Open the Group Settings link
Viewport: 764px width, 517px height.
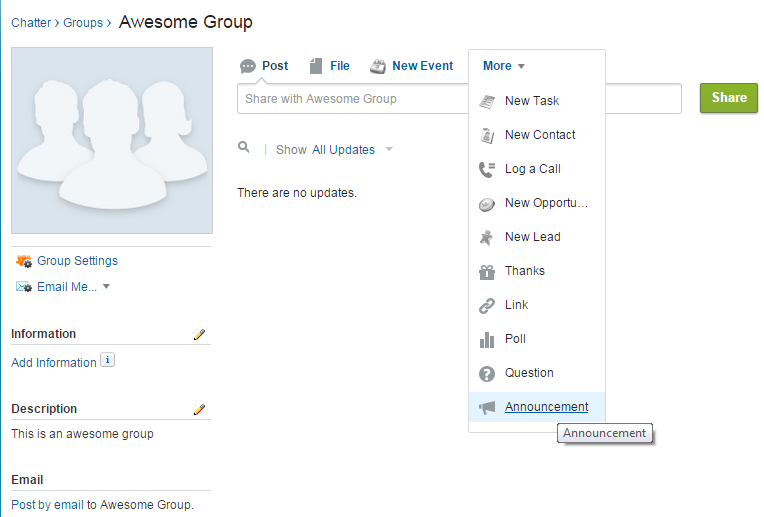77,261
